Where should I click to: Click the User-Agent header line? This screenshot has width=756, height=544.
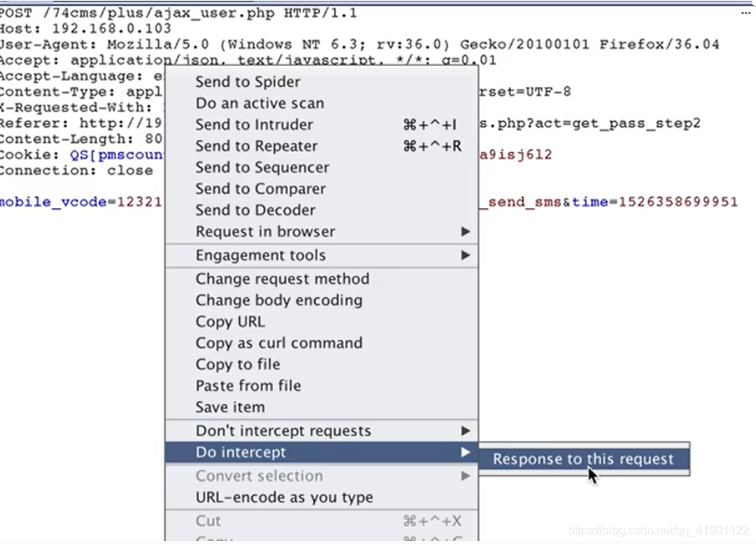pyautogui.click(x=359, y=45)
